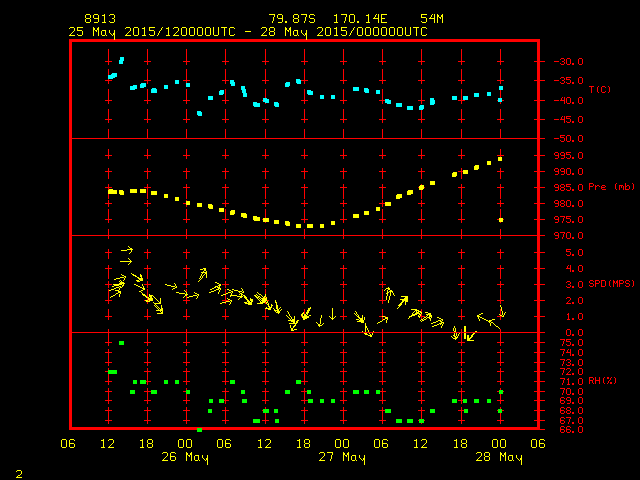Click the 5.0 wind speed tick label
The width and height of the screenshot is (640, 480).
574,253
